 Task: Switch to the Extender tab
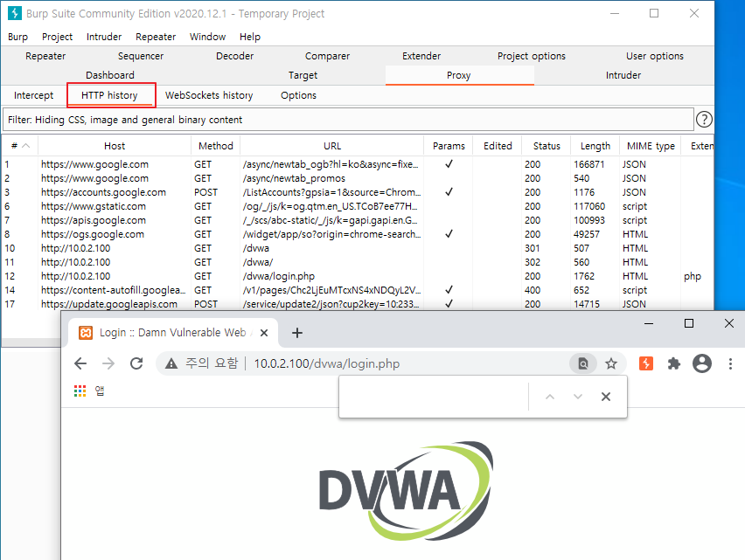pos(421,56)
